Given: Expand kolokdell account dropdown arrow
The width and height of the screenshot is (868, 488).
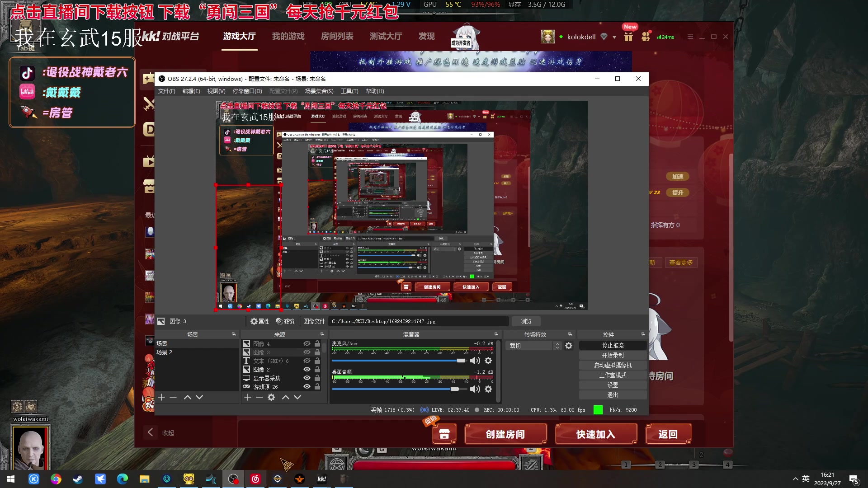Looking at the screenshot, I should 614,37.
